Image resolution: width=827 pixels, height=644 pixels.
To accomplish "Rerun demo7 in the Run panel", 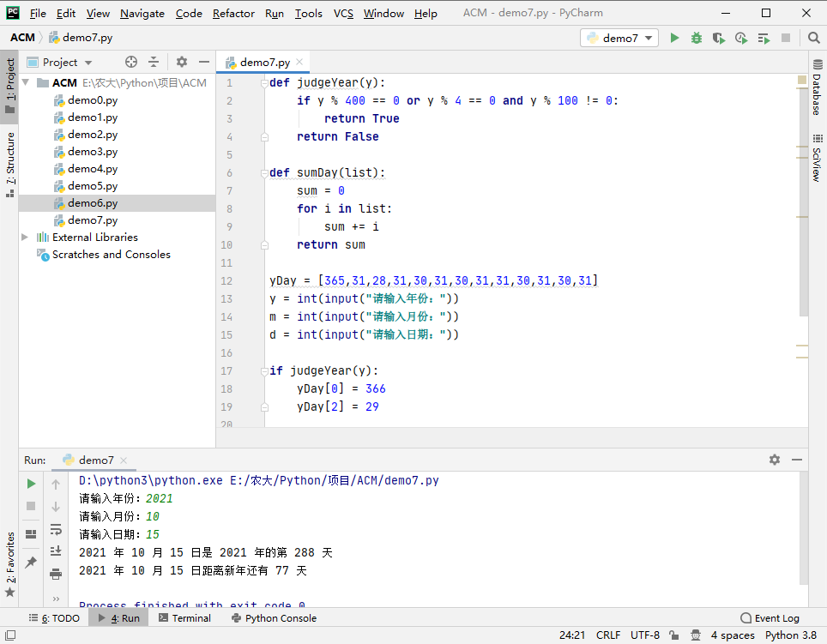I will tap(31, 484).
